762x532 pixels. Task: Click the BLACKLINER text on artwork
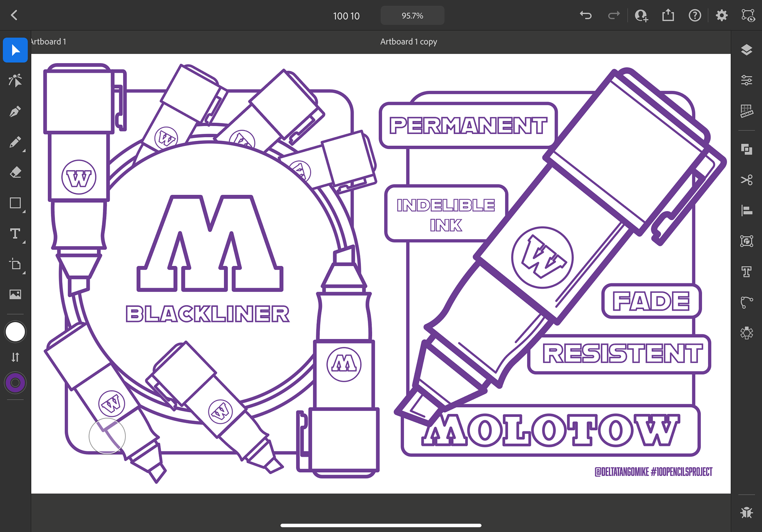(208, 314)
